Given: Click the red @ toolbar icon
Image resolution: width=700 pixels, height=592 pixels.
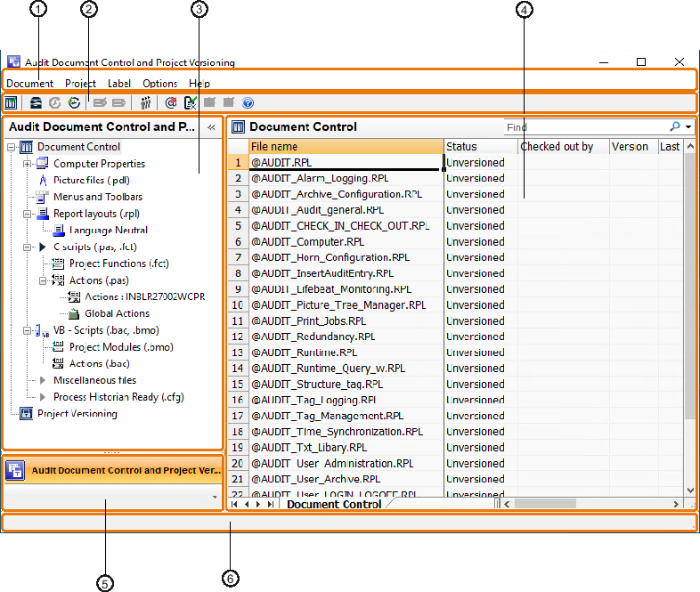Looking at the screenshot, I should [171, 103].
